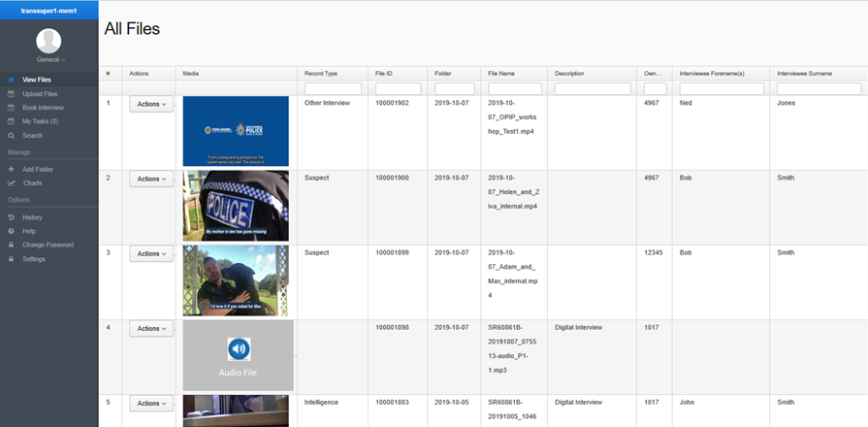The height and width of the screenshot is (427, 868).
Task: Sort by Folder column header
Action: tap(443, 74)
